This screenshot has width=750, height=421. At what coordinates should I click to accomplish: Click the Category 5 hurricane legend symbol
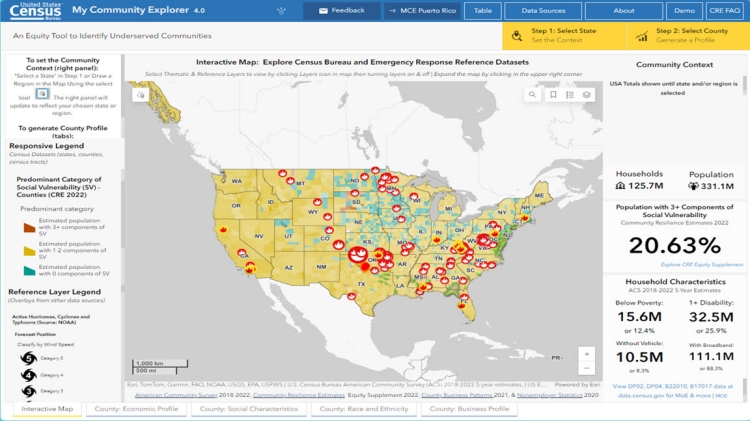click(x=28, y=358)
